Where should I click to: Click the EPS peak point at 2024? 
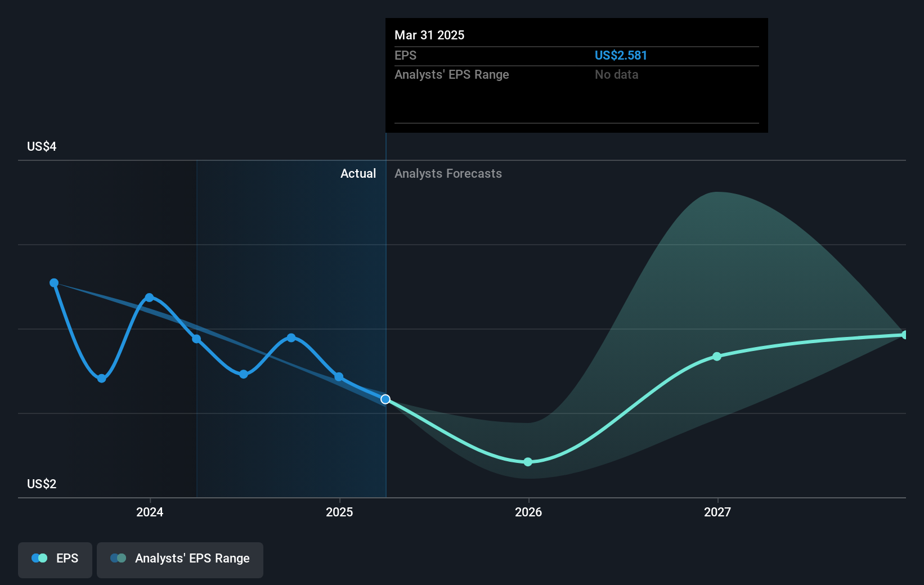[x=149, y=298]
